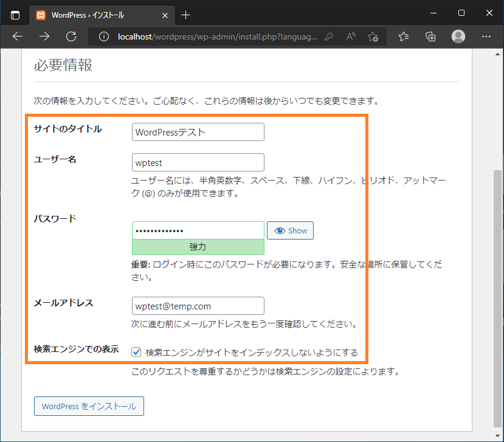Click the scrollbar up arrow
The image size is (504, 442).
point(497,54)
